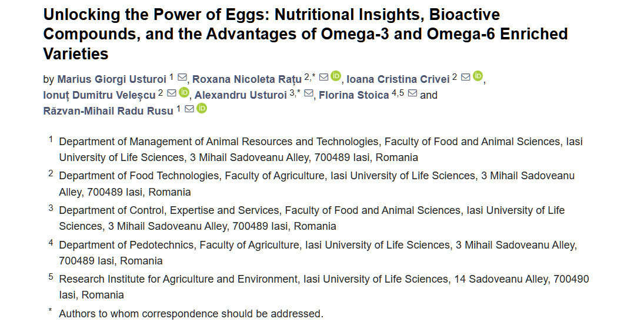Open ORCID icon after Ionuț Dumitru Veleșcu
The height and width of the screenshot is (322, 644).
[x=184, y=93]
